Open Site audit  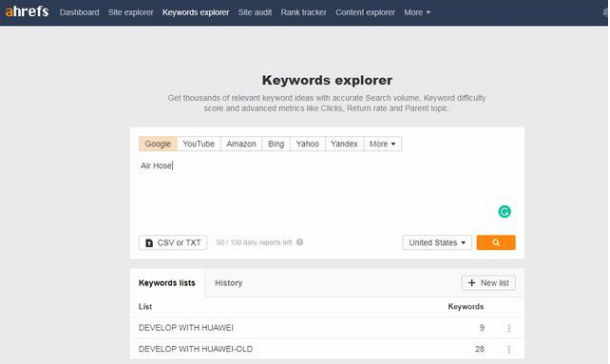tap(254, 12)
